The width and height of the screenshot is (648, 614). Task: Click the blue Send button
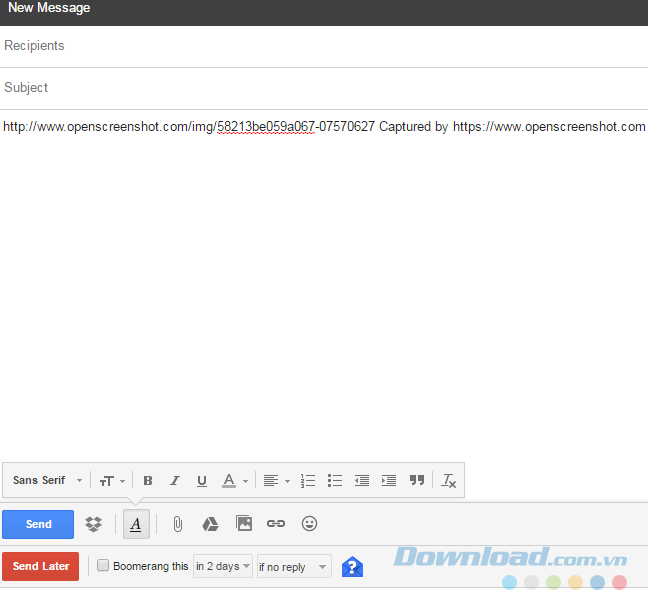click(x=38, y=524)
